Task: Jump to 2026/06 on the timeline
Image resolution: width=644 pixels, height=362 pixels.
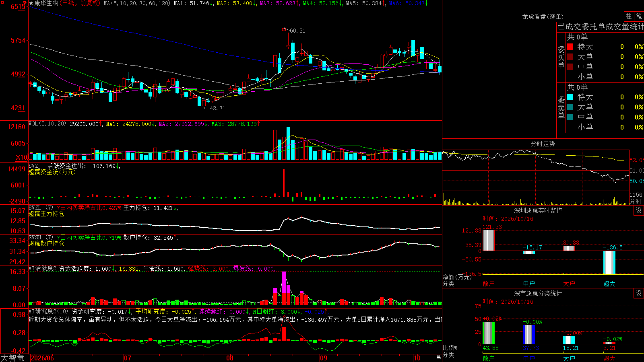Action: pos(42,358)
